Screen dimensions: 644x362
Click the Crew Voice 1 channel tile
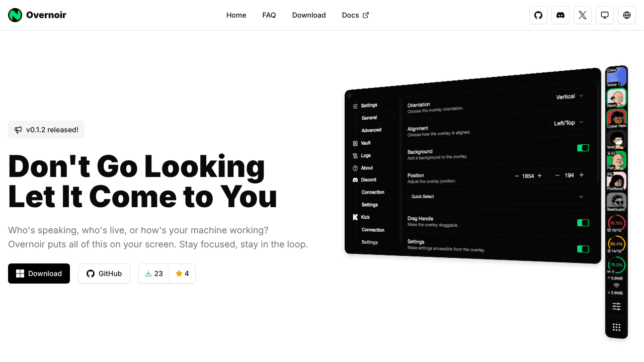[x=616, y=77]
